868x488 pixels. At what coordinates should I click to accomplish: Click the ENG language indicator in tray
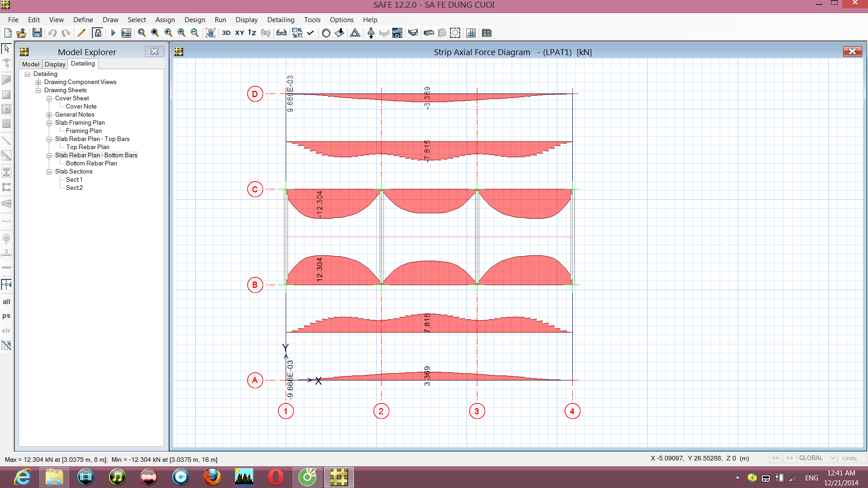click(811, 478)
